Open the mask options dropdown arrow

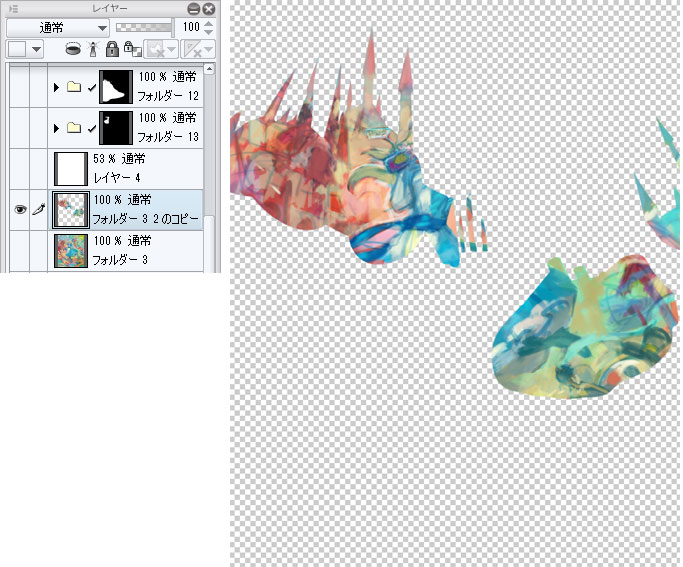tap(172, 49)
